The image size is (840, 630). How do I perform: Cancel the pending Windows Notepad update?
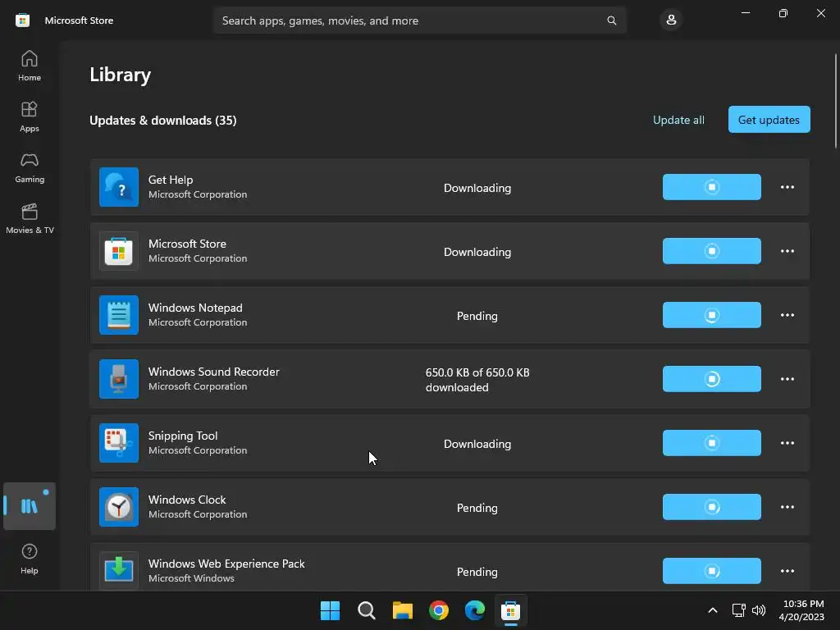(711, 315)
